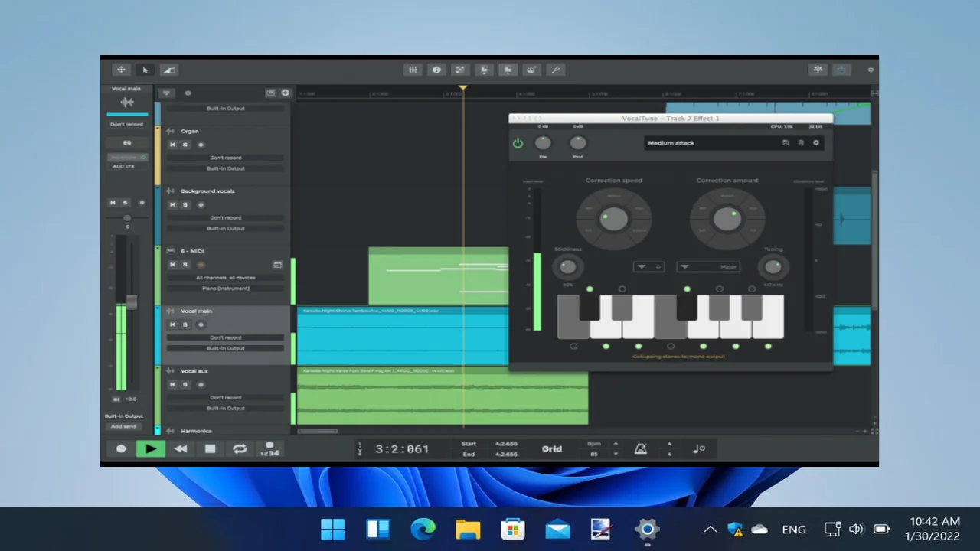Click the Windows Start button
The height and width of the screenshot is (551, 980).
pyautogui.click(x=333, y=529)
